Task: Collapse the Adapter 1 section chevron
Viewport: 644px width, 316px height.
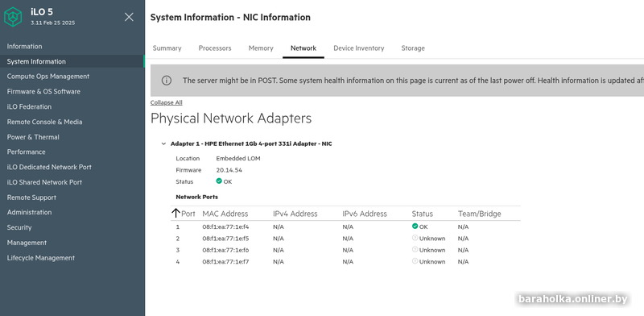Action: click(164, 143)
